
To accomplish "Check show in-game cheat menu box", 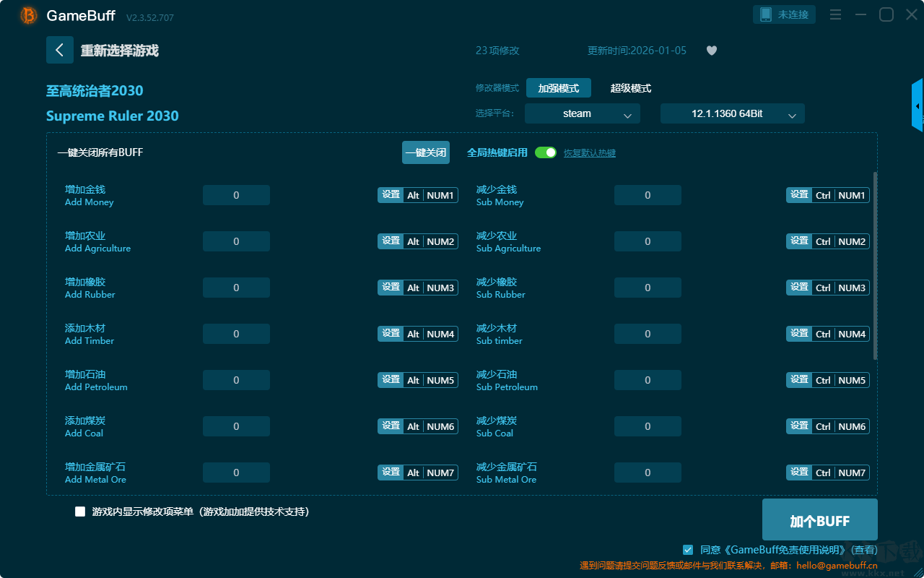I will (x=80, y=512).
